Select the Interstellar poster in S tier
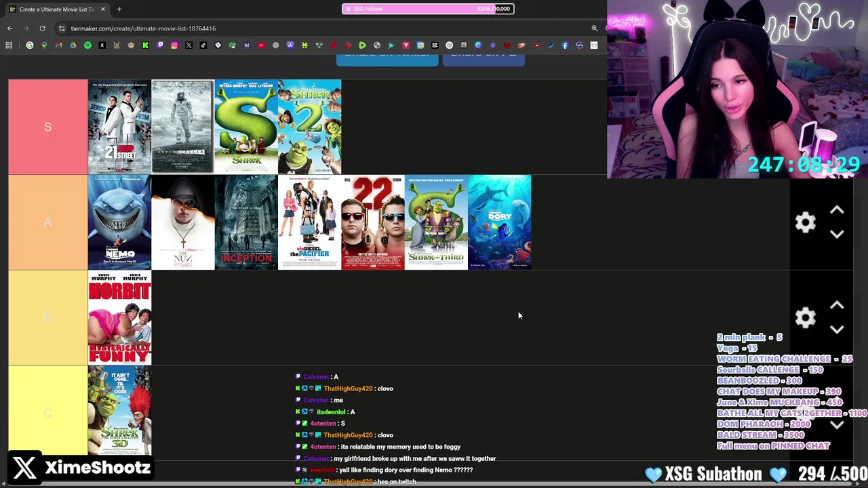The image size is (868, 488). (182, 127)
